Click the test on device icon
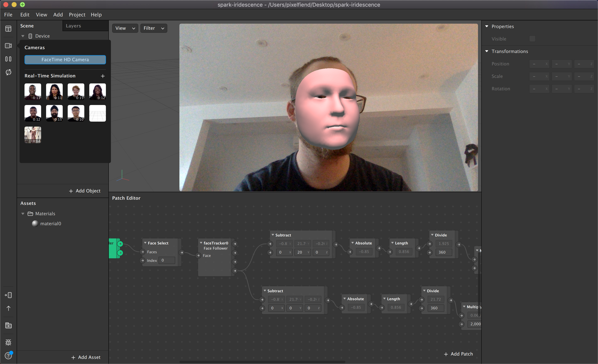Screen dimensions: 598x364 pyautogui.click(x=8, y=295)
